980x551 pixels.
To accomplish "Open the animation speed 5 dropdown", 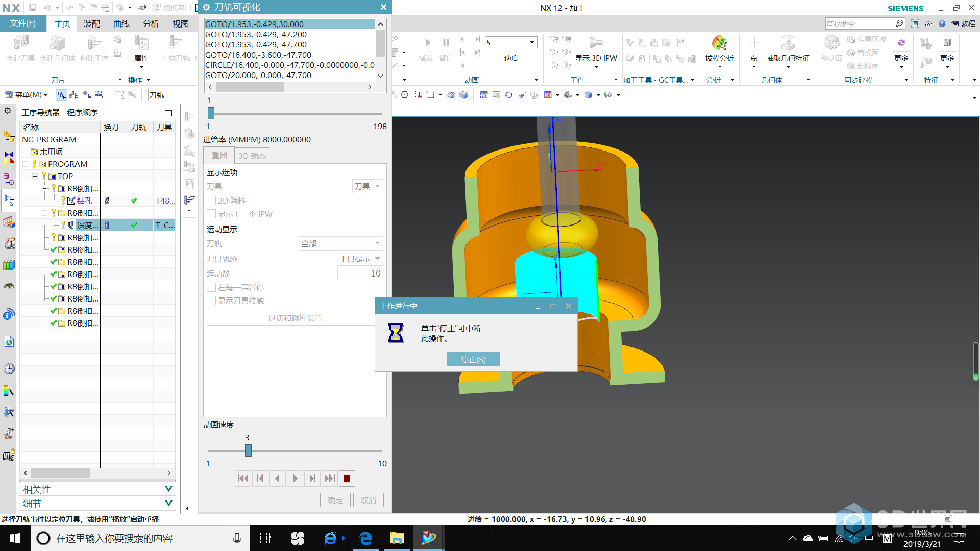I will coord(532,42).
